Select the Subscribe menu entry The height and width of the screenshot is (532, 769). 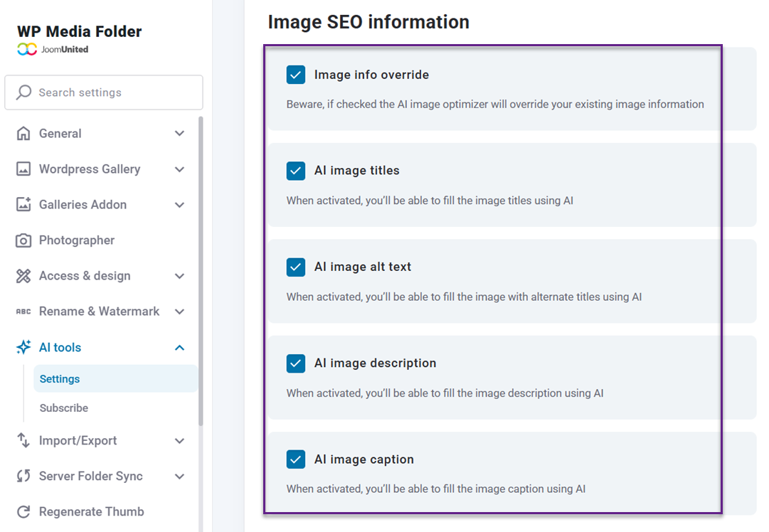tap(63, 408)
